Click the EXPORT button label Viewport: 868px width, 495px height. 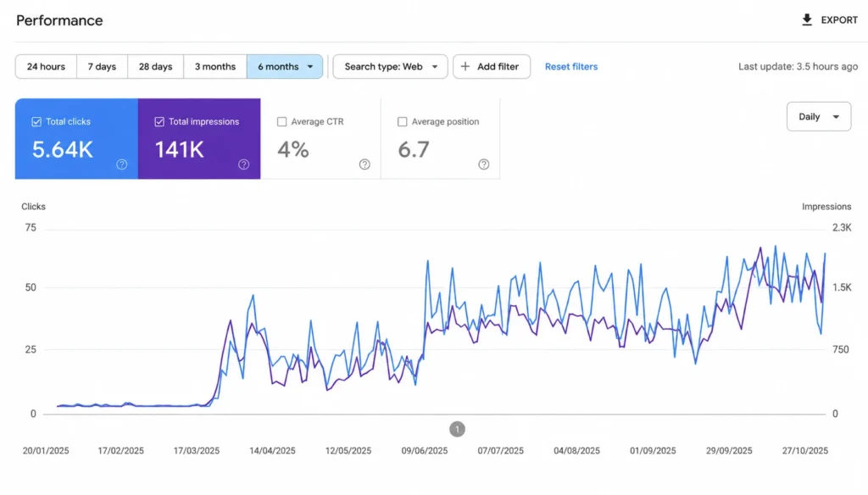click(x=839, y=20)
